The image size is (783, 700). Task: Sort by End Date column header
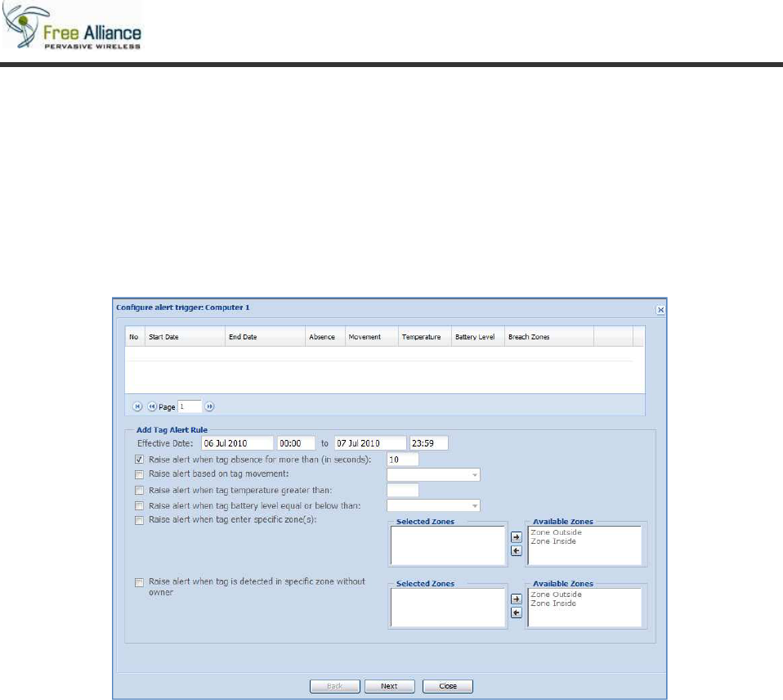click(265, 337)
